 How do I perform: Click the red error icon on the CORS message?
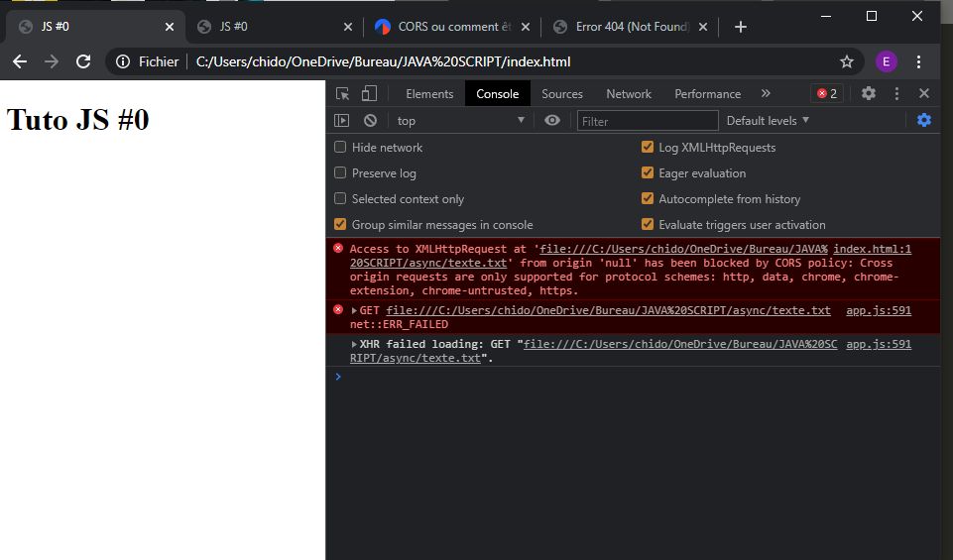(x=338, y=248)
